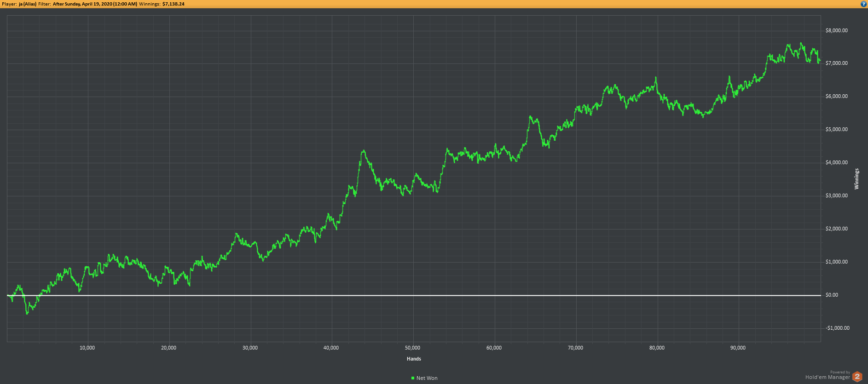Click the "$1,000.00" y-axis label
The image size is (868, 384).
[837, 262]
